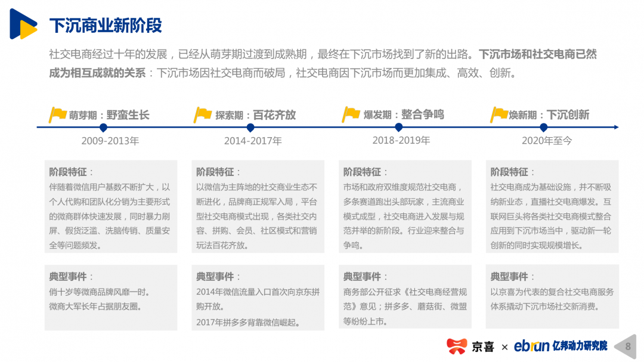
Task: Click the blue-yellow play logo beside the title
Action: (x=23, y=24)
